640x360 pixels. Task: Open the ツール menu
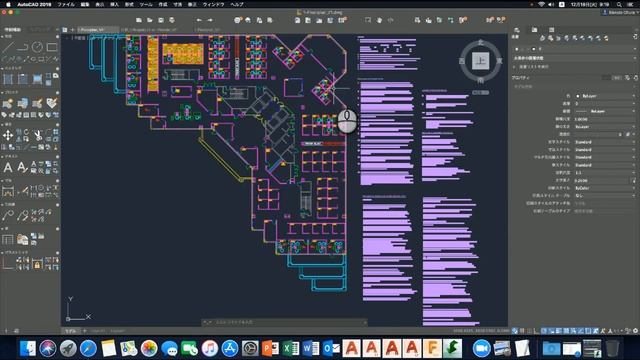click(x=146, y=4)
